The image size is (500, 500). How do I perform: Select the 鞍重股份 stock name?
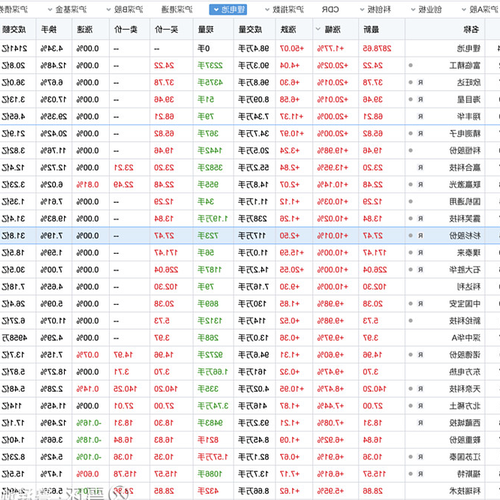tap(465, 440)
